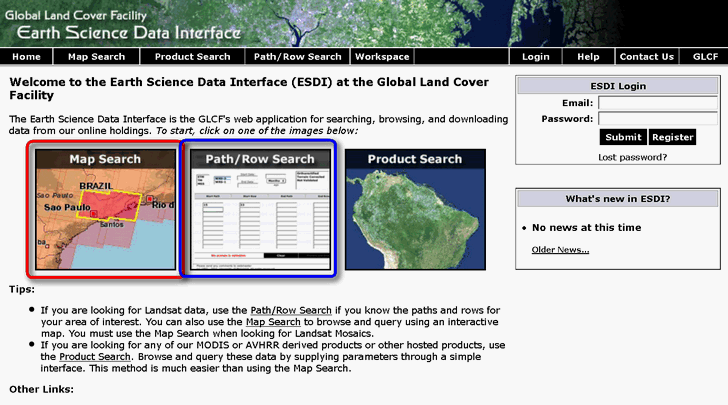Open the Help menu item
The width and height of the screenshot is (728, 405).
pos(588,57)
